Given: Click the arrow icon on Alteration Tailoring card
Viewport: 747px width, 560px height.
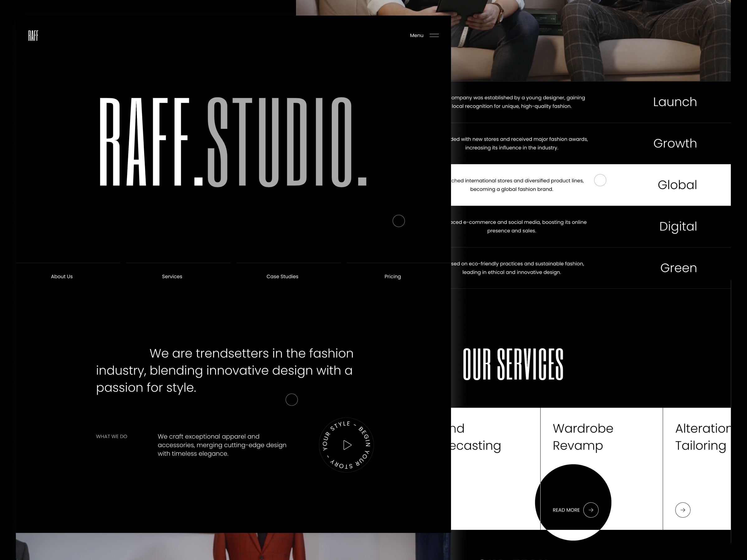Looking at the screenshot, I should pyautogui.click(x=683, y=509).
